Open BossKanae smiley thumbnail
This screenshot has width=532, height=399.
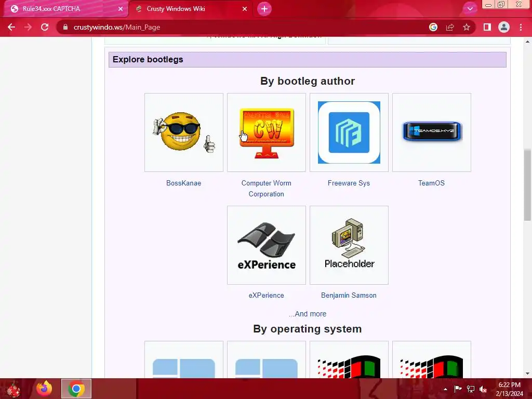click(x=183, y=132)
